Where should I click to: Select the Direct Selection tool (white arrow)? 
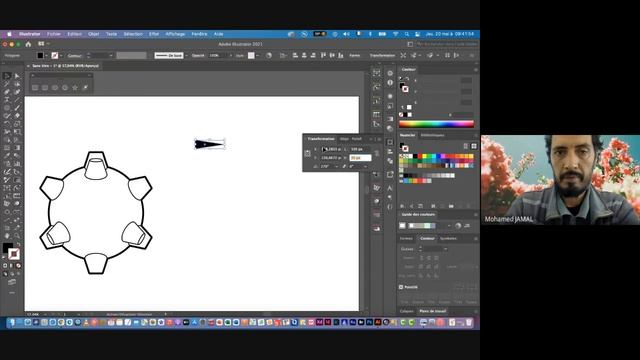tap(17, 76)
